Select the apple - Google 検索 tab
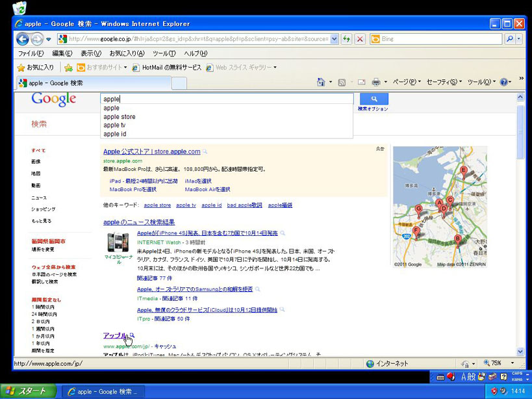Image resolution: width=532 pixels, height=399 pixels. tap(94, 83)
